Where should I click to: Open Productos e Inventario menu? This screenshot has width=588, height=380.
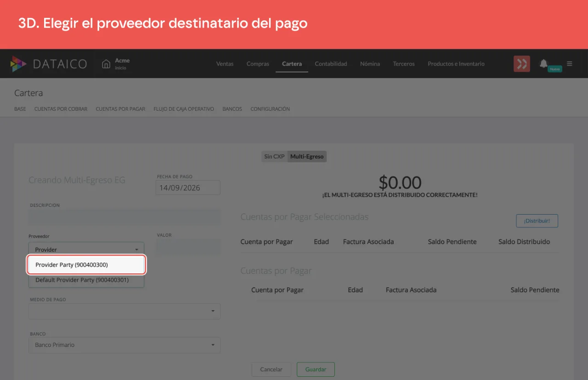point(456,64)
